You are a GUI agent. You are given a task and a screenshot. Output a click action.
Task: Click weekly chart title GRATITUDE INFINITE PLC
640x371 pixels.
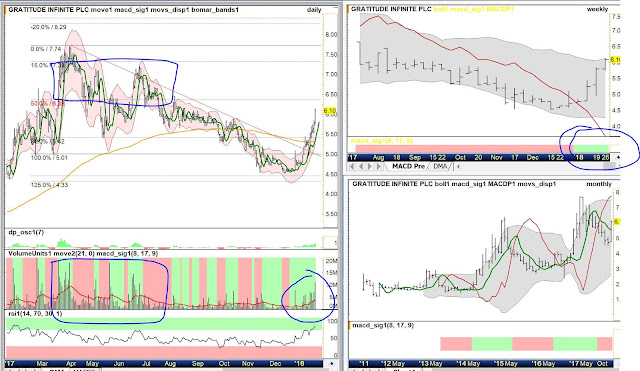391,9
